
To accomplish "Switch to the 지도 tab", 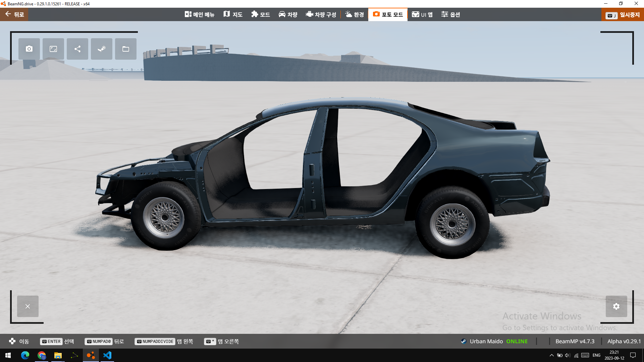I will [233, 14].
